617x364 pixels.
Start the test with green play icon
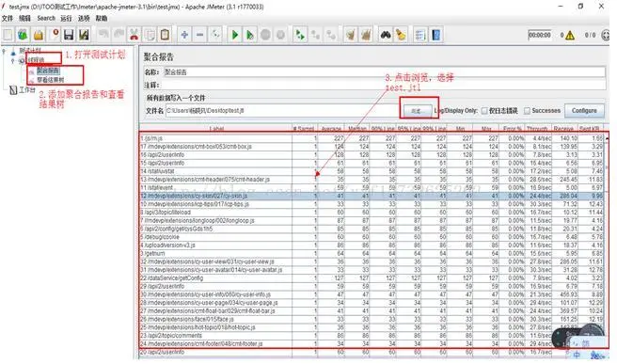(x=234, y=35)
